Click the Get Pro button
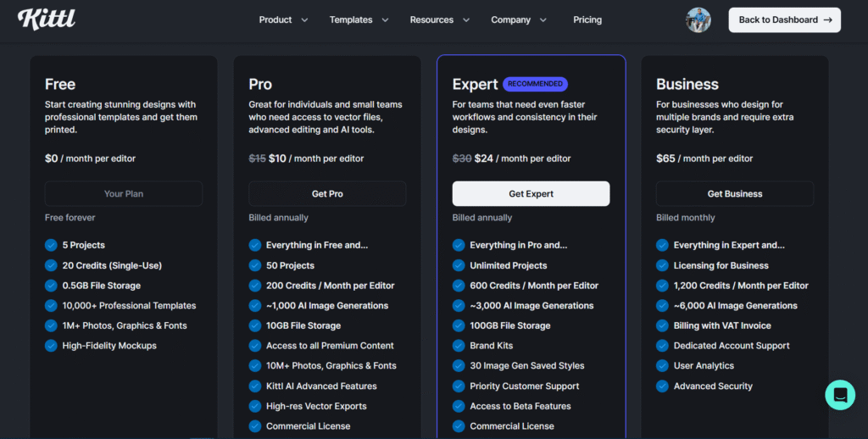 pyautogui.click(x=327, y=194)
